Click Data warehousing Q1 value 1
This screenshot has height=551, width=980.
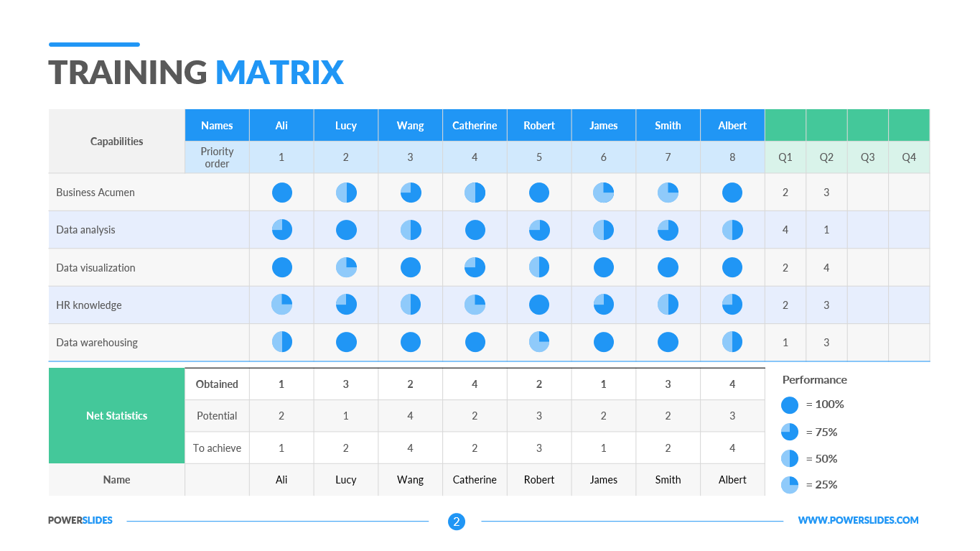(785, 342)
